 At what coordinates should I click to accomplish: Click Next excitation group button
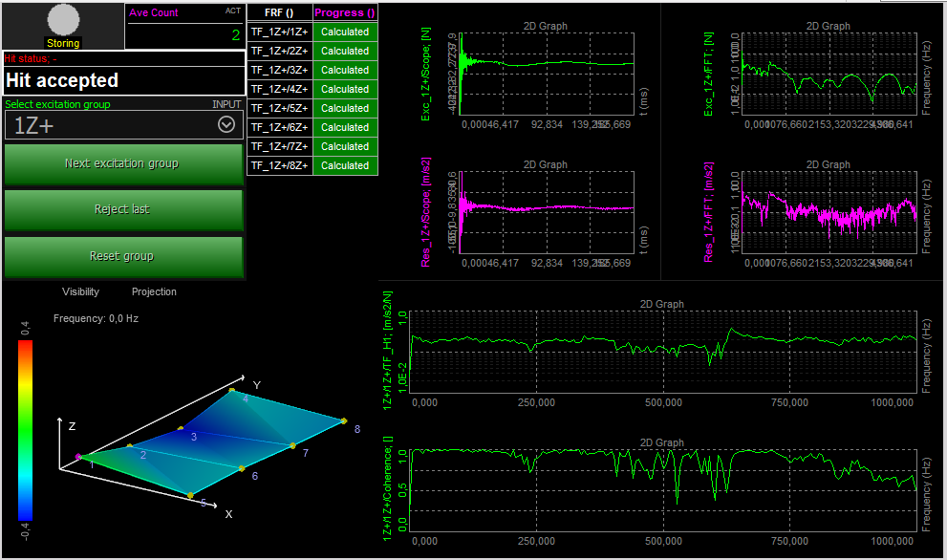(124, 163)
